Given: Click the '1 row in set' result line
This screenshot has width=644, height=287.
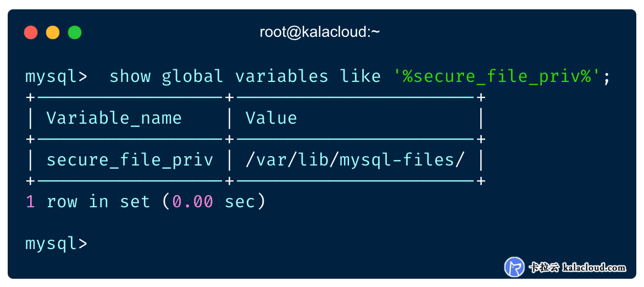Looking at the screenshot, I should tap(146, 202).
